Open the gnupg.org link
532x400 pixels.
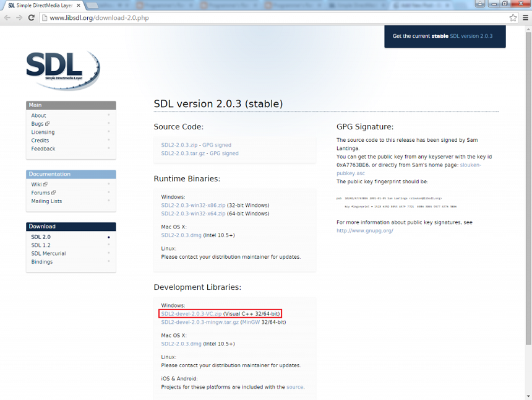[364, 230]
